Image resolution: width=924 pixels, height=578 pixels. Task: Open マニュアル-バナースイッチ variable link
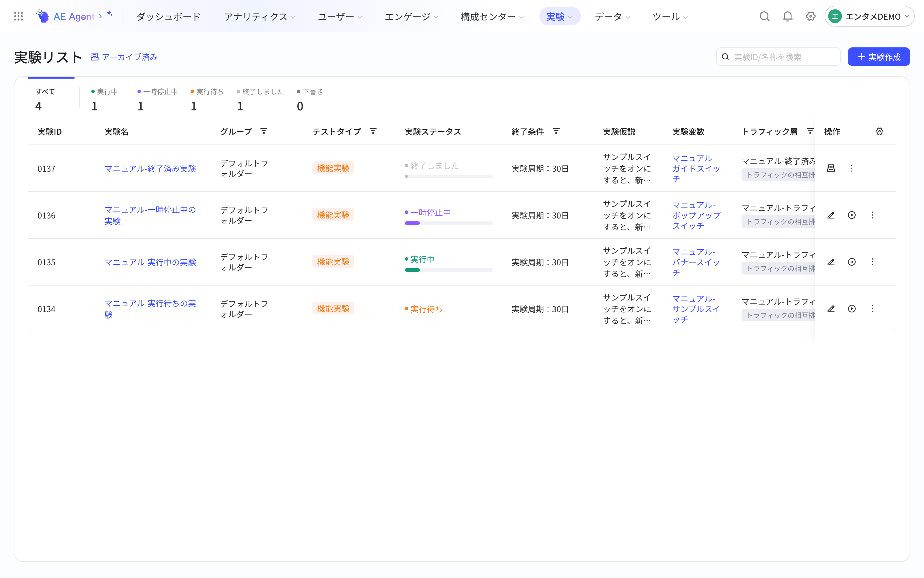(696, 262)
